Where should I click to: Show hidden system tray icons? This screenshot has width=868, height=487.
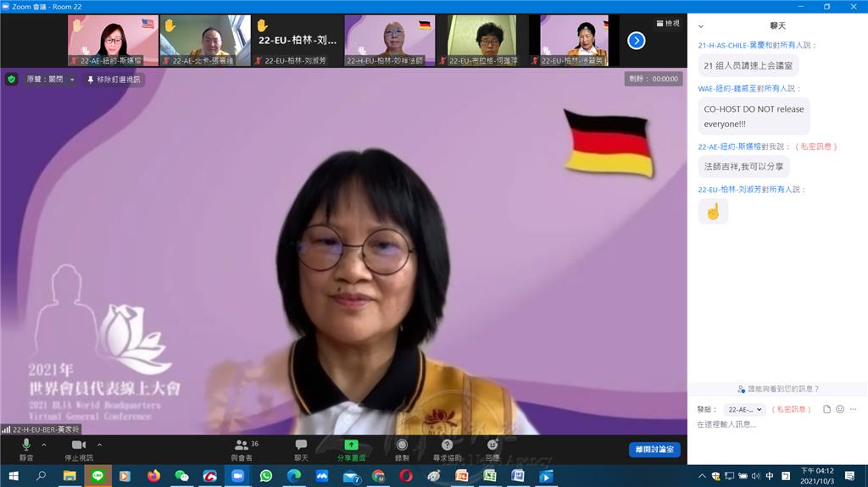pyautogui.click(x=702, y=476)
